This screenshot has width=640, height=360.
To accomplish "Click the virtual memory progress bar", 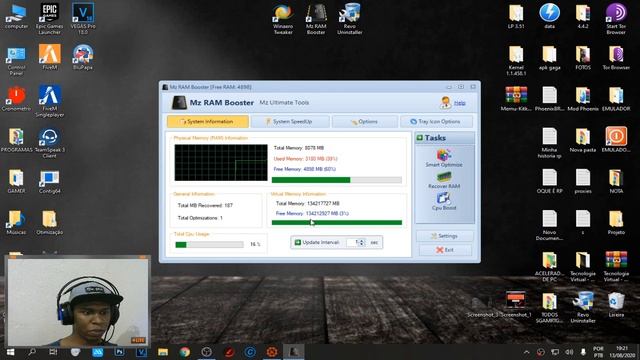I will click(x=337, y=222).
